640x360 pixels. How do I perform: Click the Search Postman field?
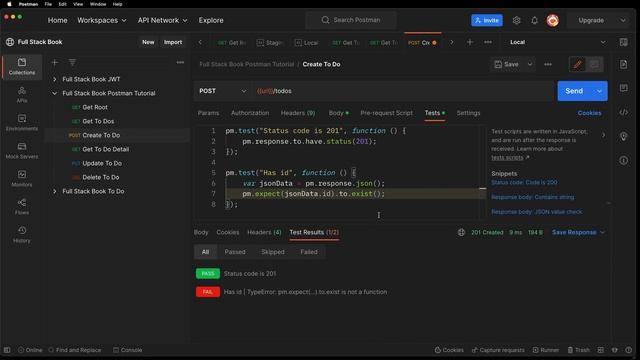tap(351, 20)
